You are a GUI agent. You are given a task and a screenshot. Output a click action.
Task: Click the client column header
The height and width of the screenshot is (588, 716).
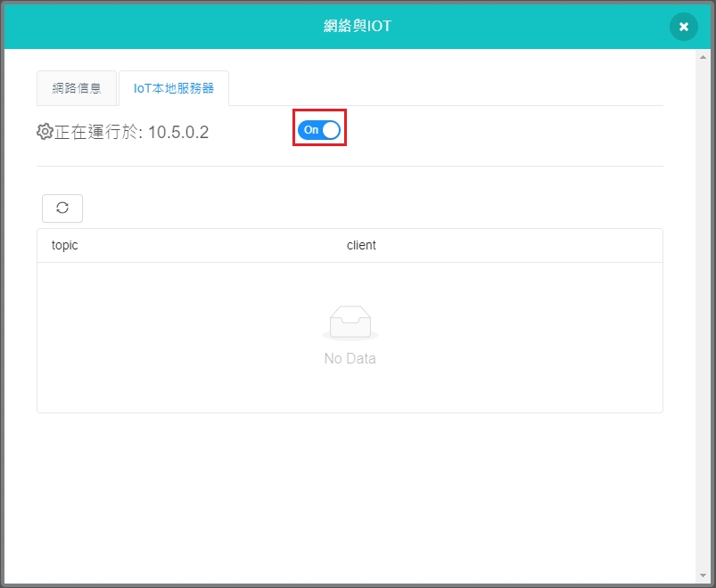(x=361, y=245)
